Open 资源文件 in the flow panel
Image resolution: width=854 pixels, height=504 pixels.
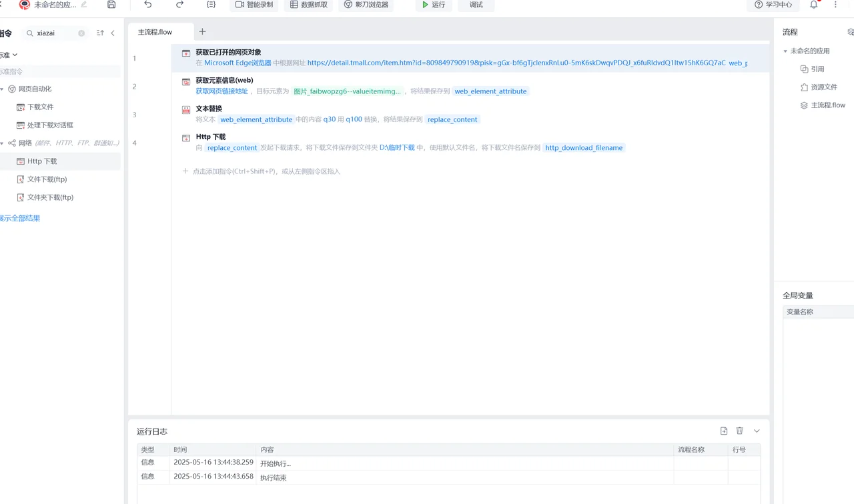[824, 87]
